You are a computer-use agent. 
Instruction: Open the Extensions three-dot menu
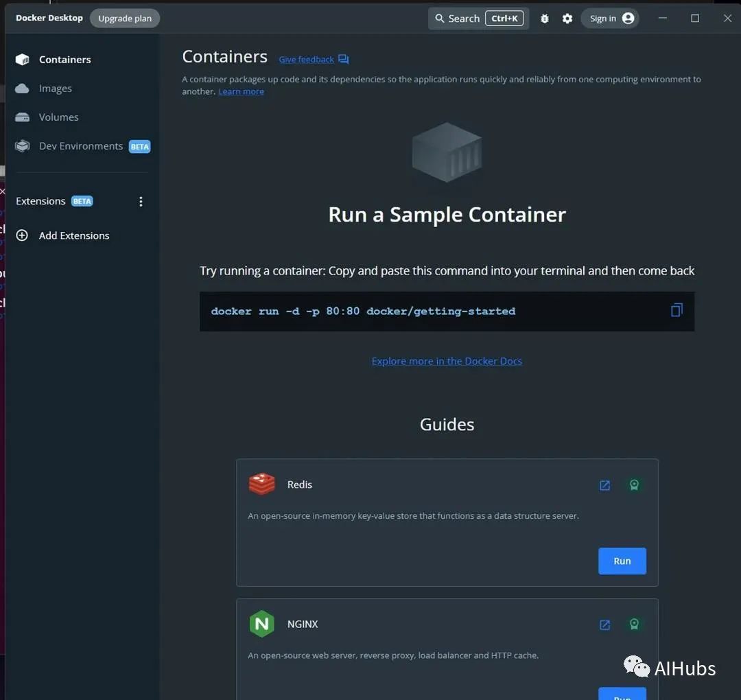141,201
